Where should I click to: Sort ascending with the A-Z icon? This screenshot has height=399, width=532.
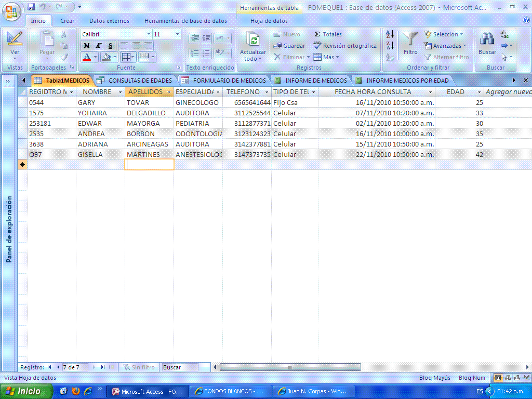coord(390,34)
